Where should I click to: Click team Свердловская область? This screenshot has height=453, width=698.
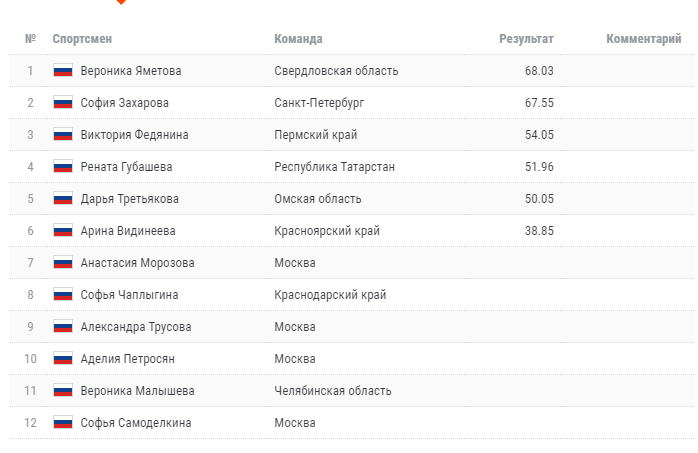336,71
